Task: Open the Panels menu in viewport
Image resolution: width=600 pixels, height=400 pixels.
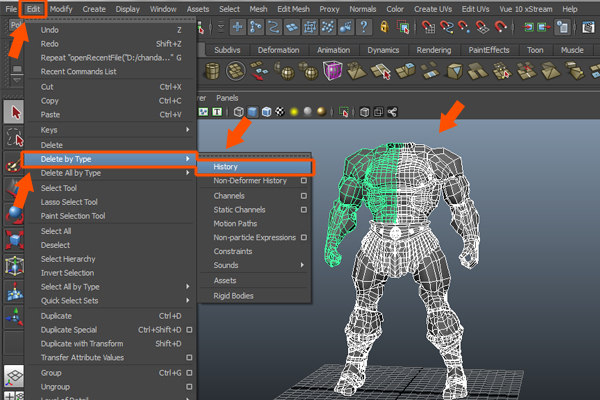Action: pyautogui.click(x=227, y=98)
